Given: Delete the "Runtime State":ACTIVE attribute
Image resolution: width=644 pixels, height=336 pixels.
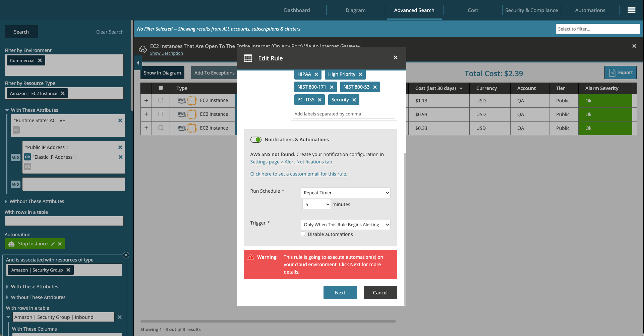Looking at the screenshot, I should click(120, 121).
